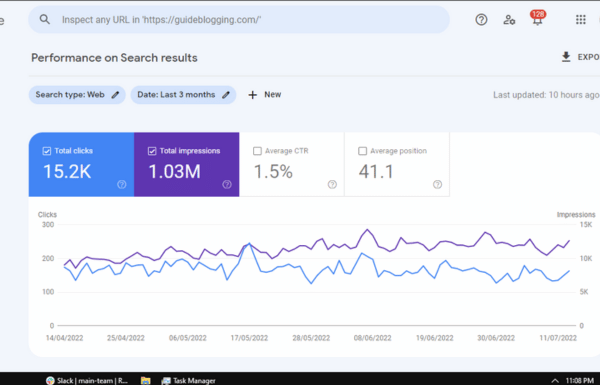Open Slack main-team in taskbar
This screenshot has width=600, height=385.
[x=87, y=380]
